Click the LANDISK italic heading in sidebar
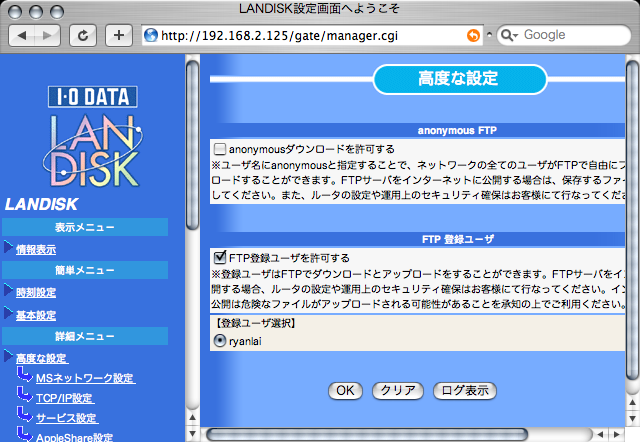Image resolution: width=640 pixels, height=442 pixels. pyautogui.click(x=41, y=204)
